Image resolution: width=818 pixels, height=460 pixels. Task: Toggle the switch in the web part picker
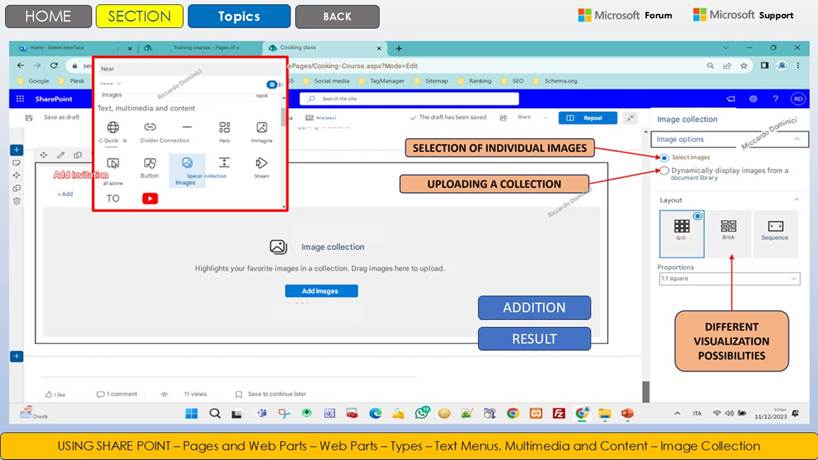pyautogui.click(x=272, y=84)
